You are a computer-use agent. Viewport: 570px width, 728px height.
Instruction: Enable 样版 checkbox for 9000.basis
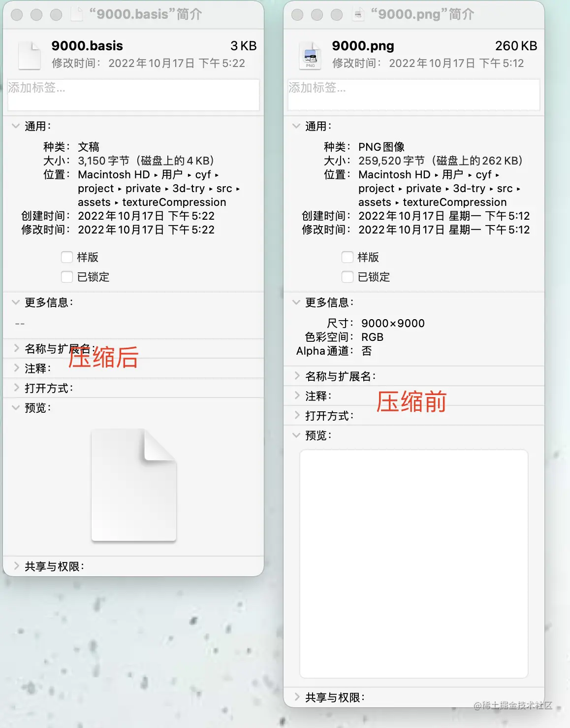coord(66,257)
